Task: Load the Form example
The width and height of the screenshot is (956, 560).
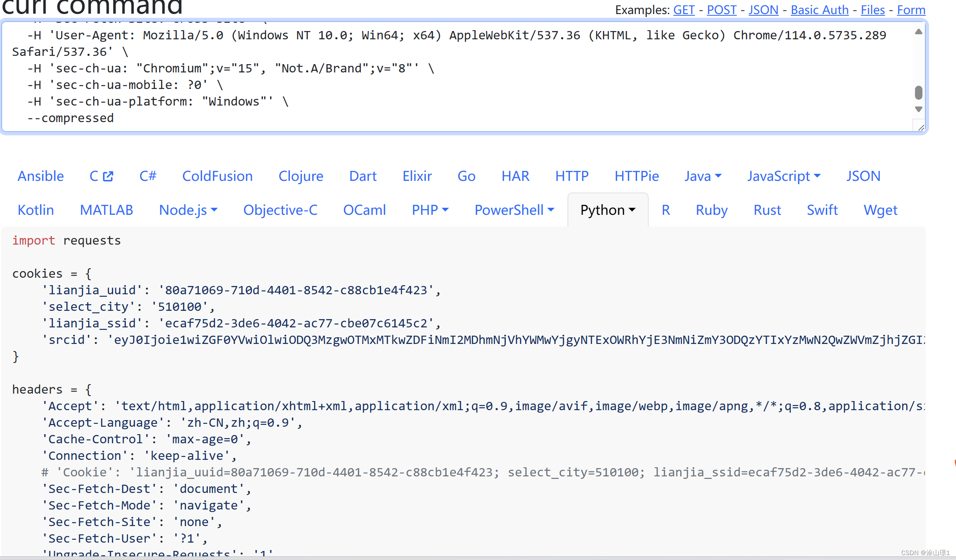Action: [x=911, y=10]
